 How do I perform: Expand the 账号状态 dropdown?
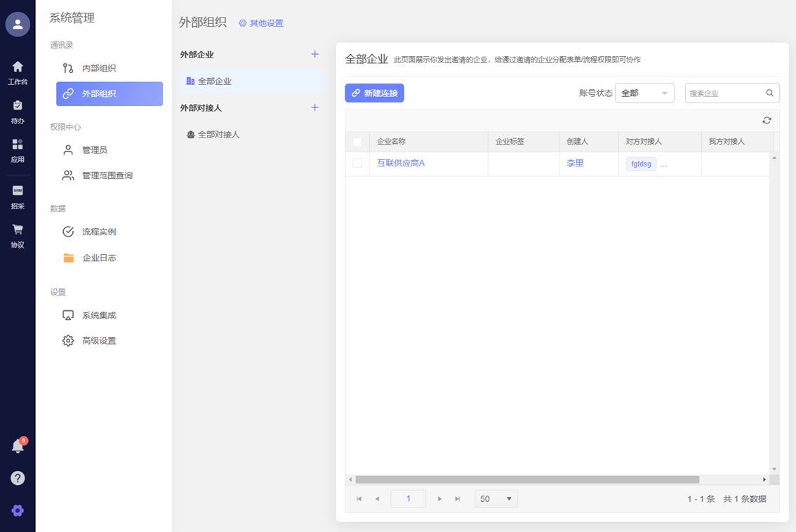click(x=644, y=93)
